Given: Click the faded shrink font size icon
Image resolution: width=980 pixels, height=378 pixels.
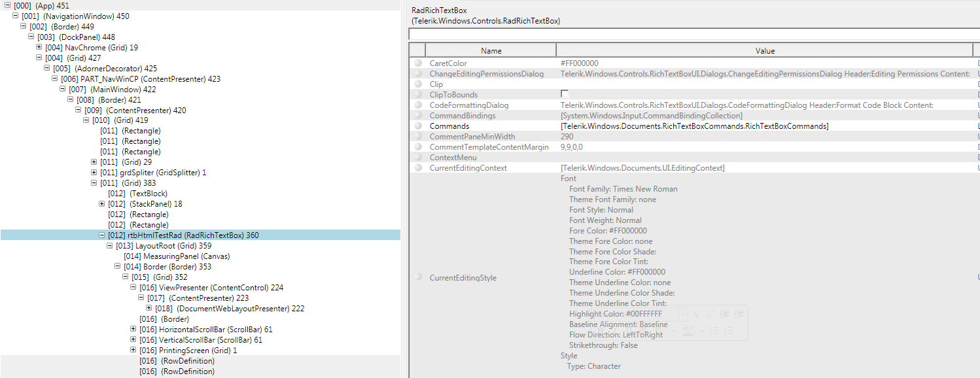Looking at the screenshot, I should point(709,315).
